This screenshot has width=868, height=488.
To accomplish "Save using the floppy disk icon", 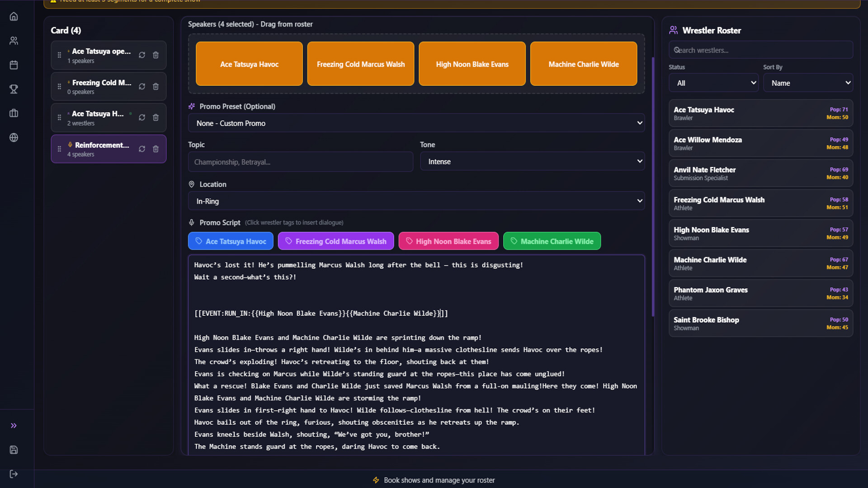I will tap(14, 450).
